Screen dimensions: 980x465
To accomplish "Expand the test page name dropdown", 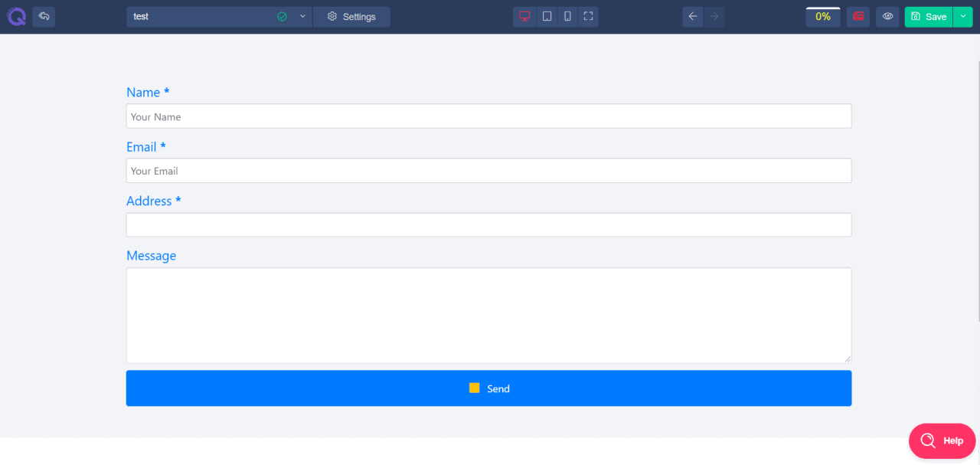I will [302, 16].
